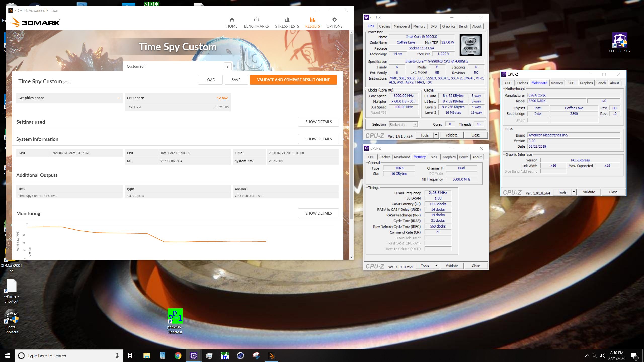The width and height of the screenshot is (644, 362).
Task: Click the 3DMark logo
Action: tap(36, 22)
